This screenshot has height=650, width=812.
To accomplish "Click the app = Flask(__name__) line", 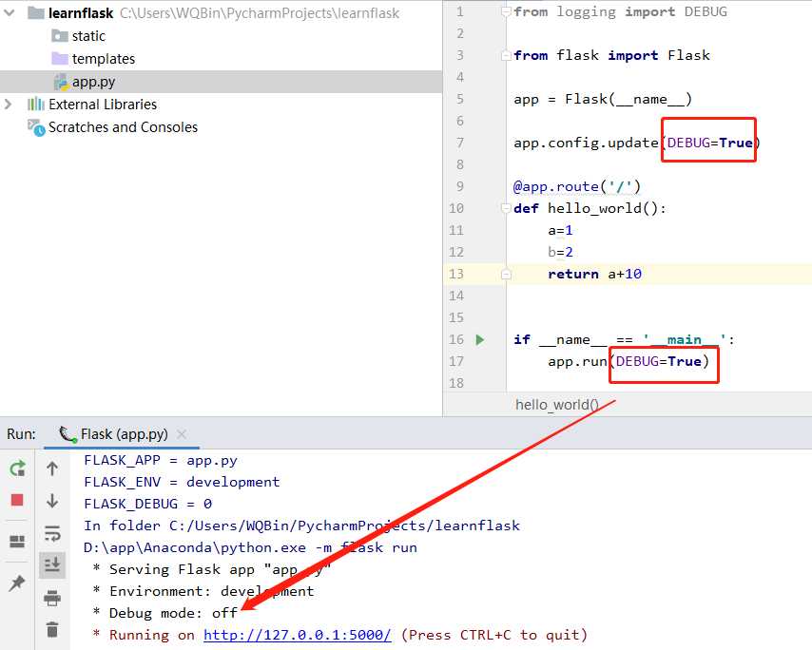I will pos(603,100).
